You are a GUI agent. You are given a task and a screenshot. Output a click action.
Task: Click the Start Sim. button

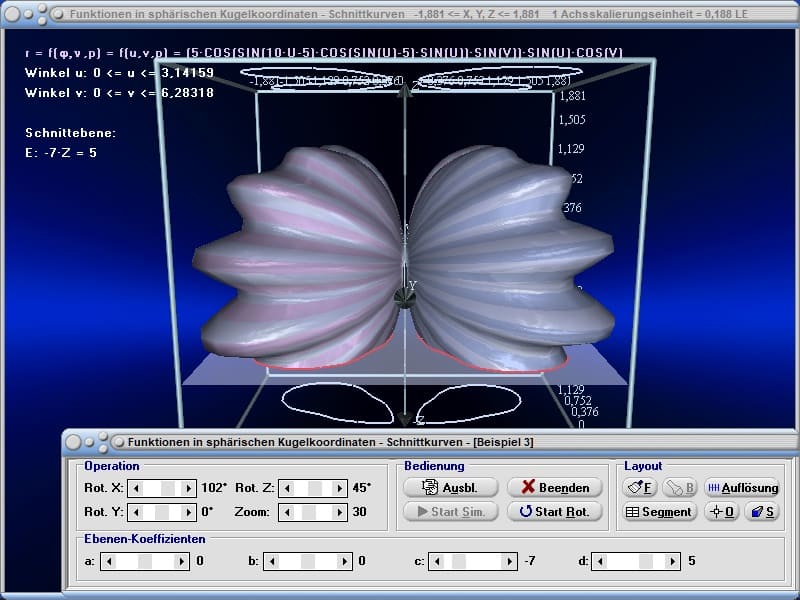click(x=450, y=511)
